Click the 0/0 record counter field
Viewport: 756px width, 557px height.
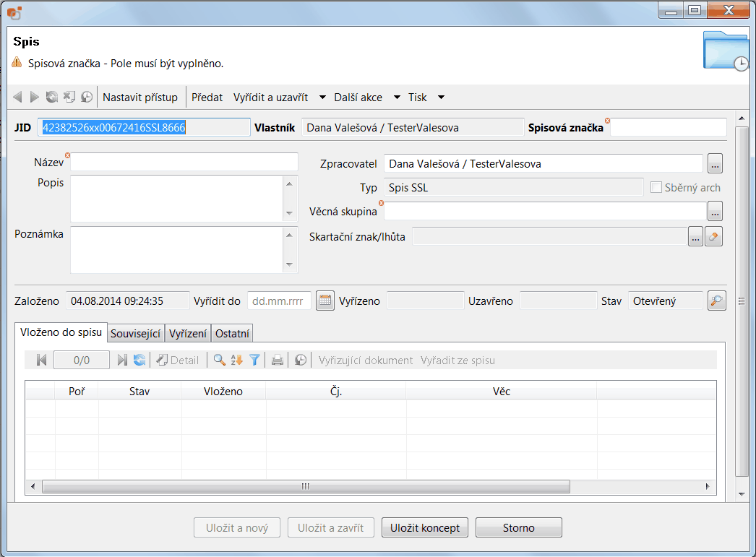[x=82, y=360]
